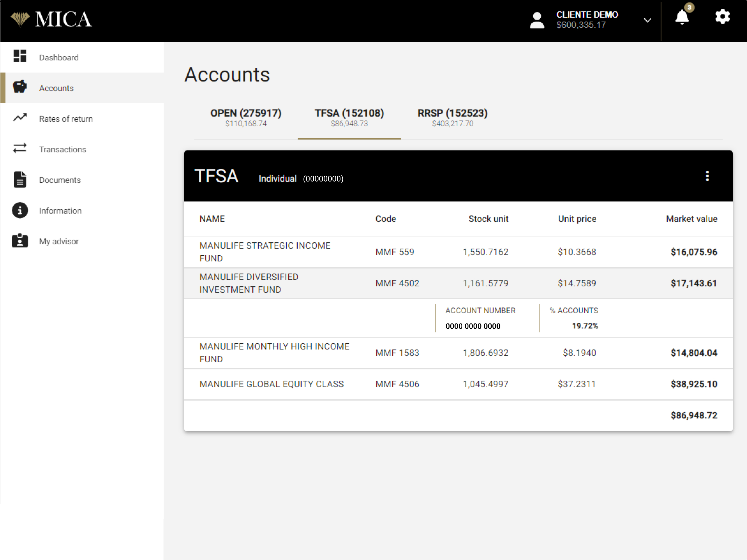Viewport: 747px width, 560px height.
Task: Open the settings gear icon
Action: click(722, 17)
